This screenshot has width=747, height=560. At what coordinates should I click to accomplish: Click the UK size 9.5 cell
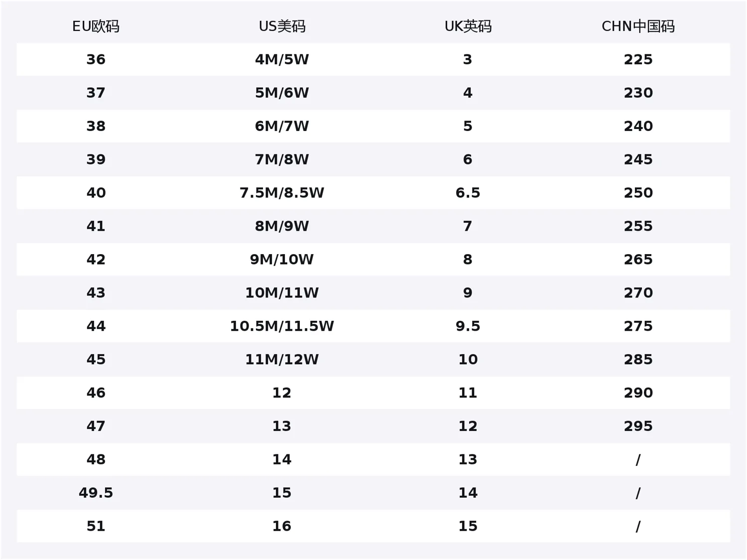click(468, 326)
